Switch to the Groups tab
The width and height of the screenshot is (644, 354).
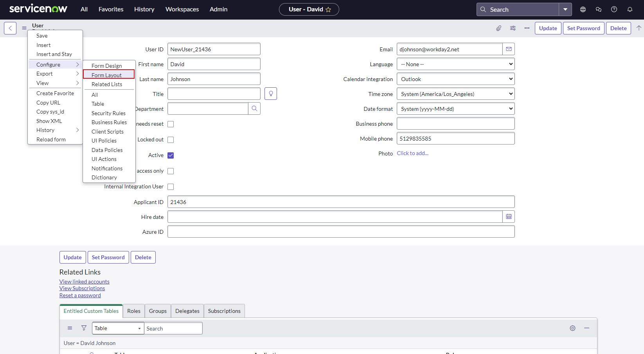(x=158, y=311)
